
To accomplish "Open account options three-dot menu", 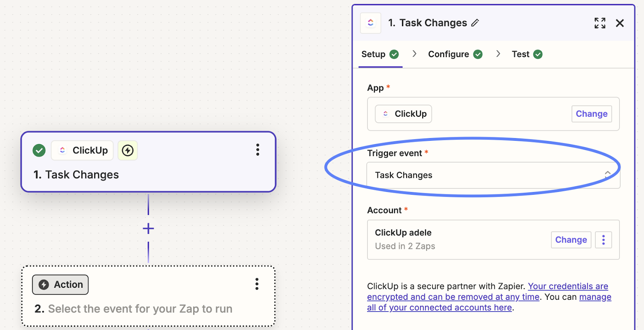I will coord(603,240).
